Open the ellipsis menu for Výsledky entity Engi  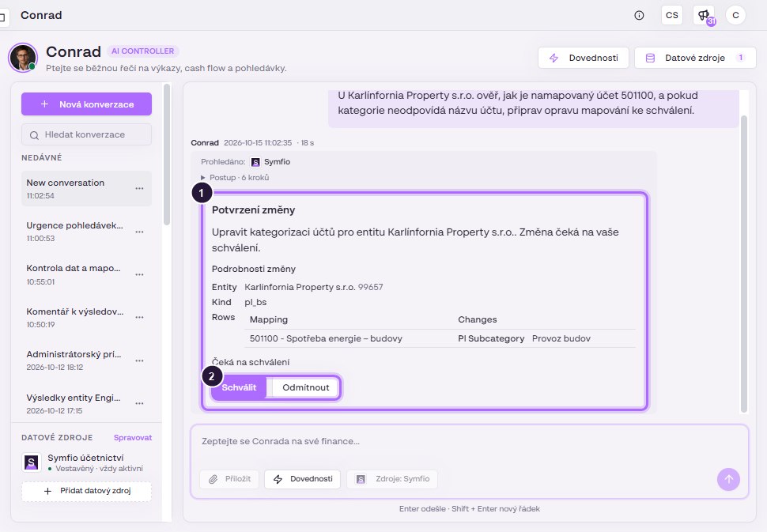point(139,403)
